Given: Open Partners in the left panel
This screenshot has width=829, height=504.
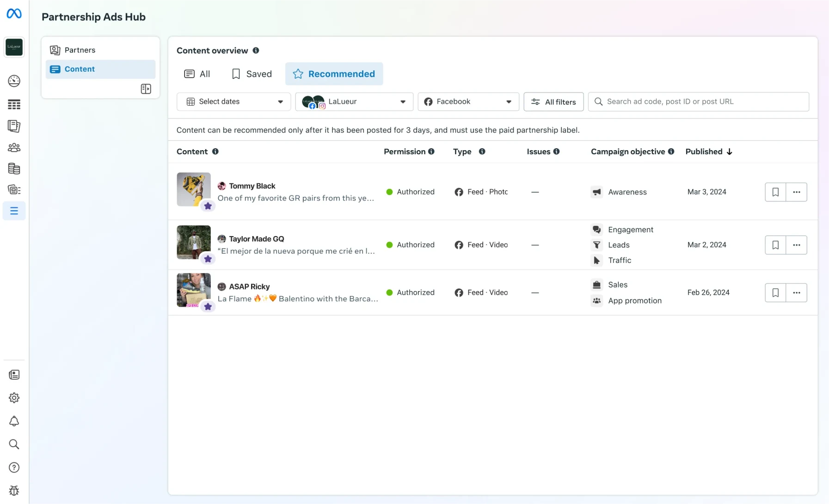Looking at the screenshot, I should (x=100, y=50).
